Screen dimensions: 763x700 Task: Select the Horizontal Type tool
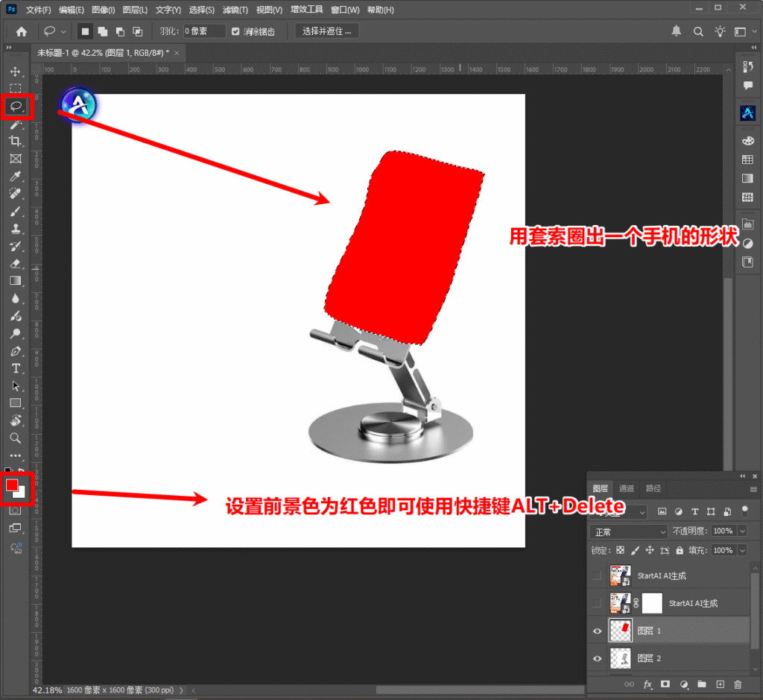click(x=16, y=368)
